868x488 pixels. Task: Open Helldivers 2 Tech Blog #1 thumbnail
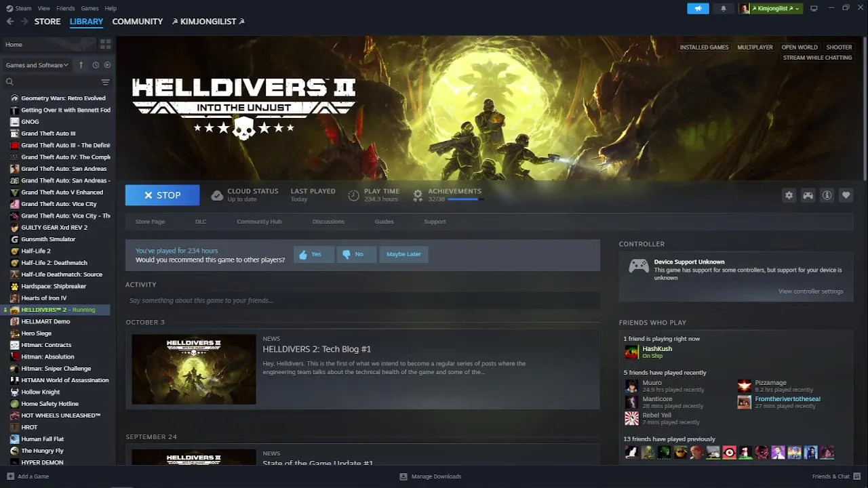coord(194,369)
